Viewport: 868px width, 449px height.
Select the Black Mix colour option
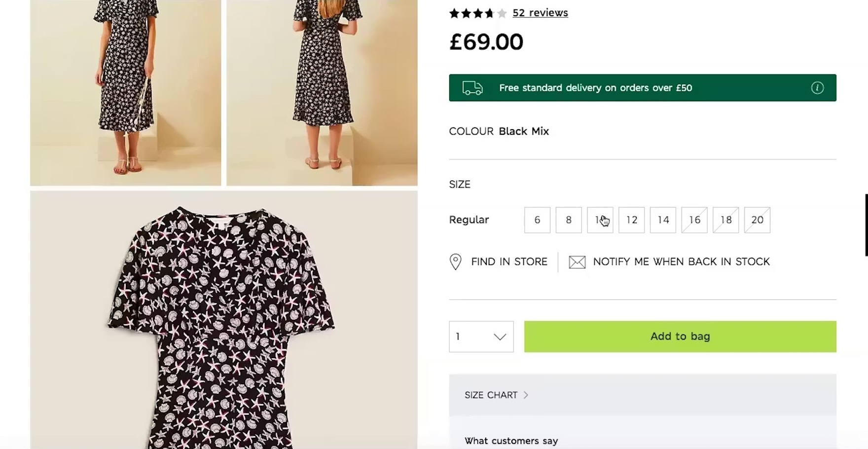point(524,131)
